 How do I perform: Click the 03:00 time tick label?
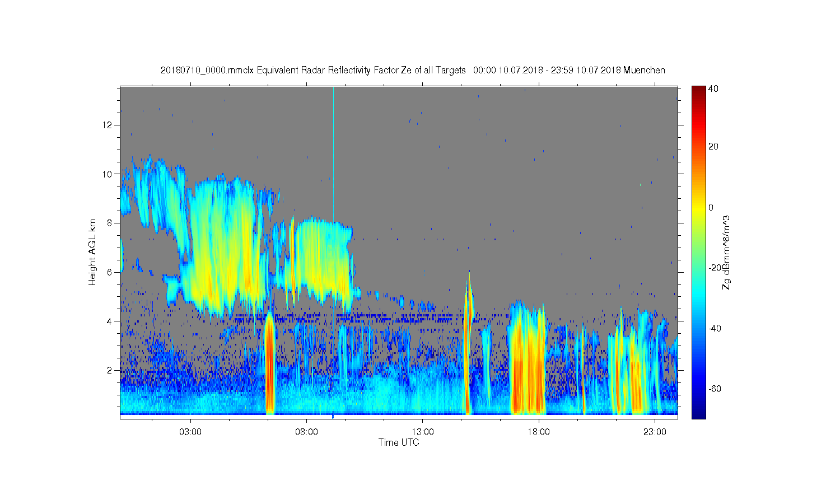pyautogui.click(x=190, y=432)
